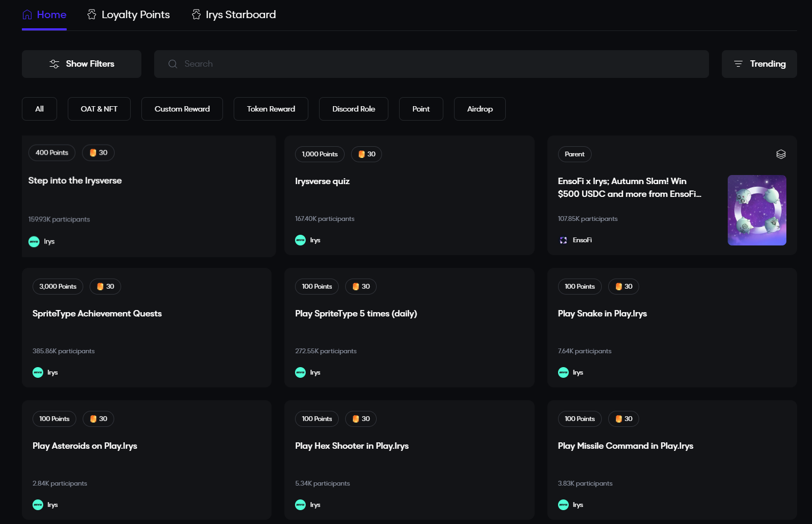Choose the Airdrop category filter

pos(480,109)
